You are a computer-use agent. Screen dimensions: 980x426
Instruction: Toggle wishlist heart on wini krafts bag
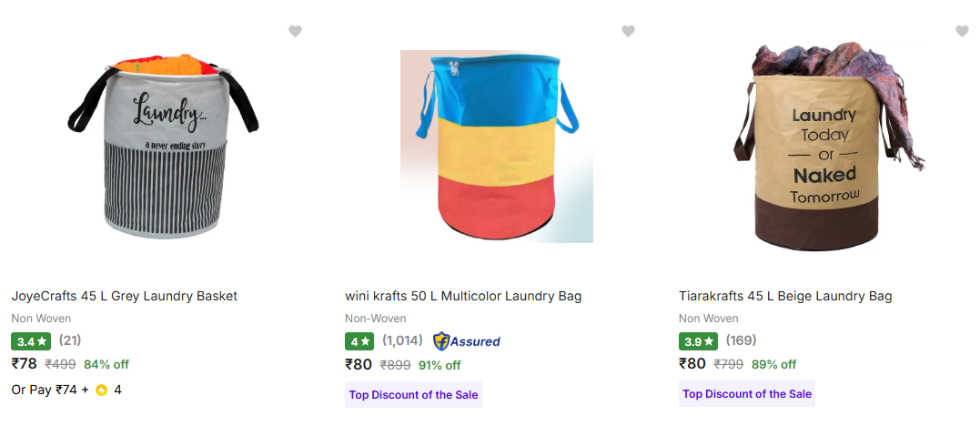tap(628, 32)
